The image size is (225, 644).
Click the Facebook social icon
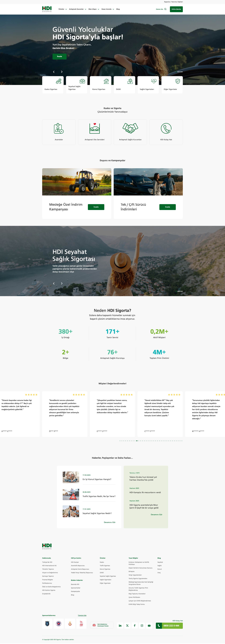click(135, 625)
